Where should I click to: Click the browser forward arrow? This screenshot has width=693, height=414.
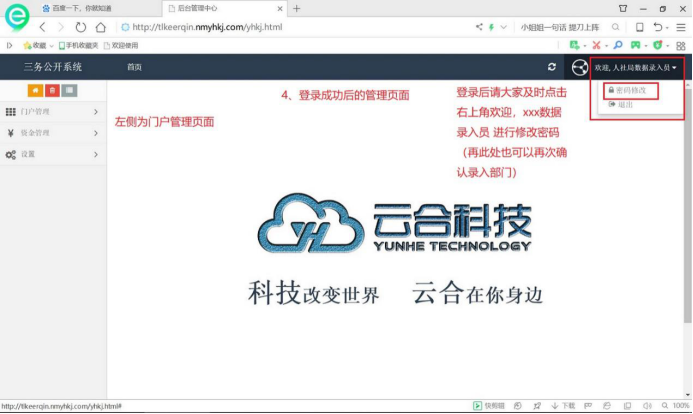[61, 27]
